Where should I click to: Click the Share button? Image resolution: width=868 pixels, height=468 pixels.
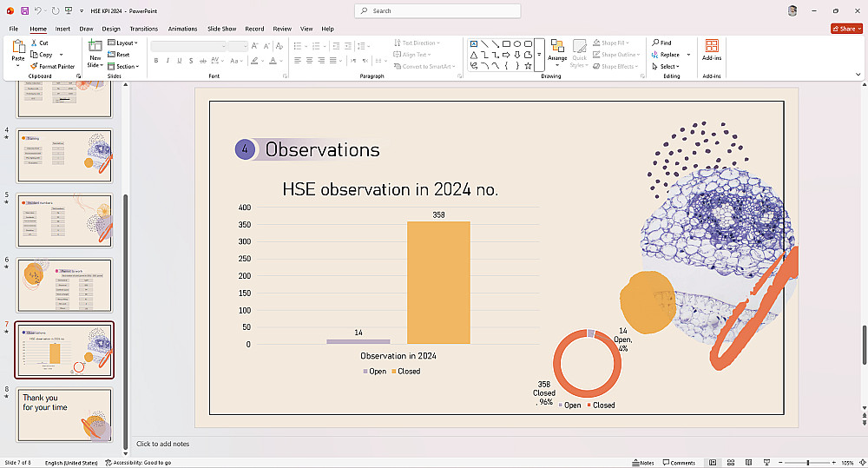click(x=844, y=29)
